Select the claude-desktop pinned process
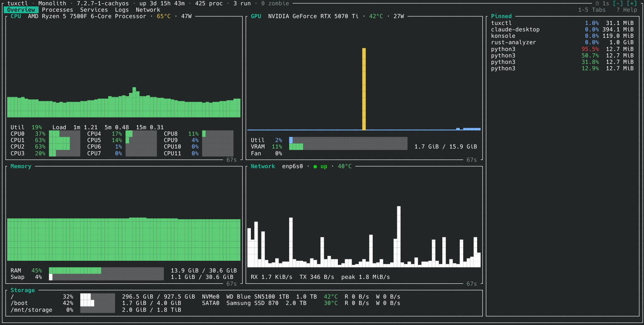Viewport: 644px width, 325px height. (x=562, y=29)
